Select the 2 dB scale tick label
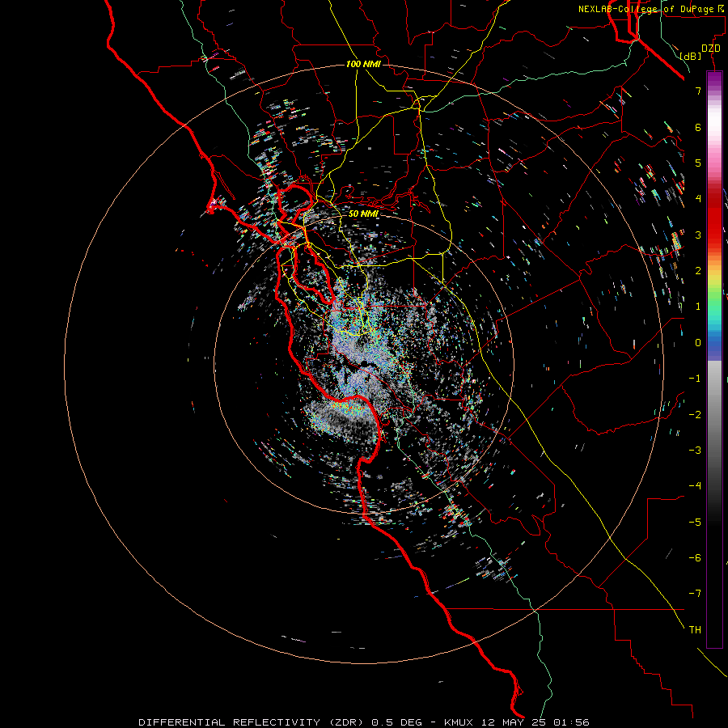Image resolution: width=728 pixels, height=728 pixels. (698, 271)
